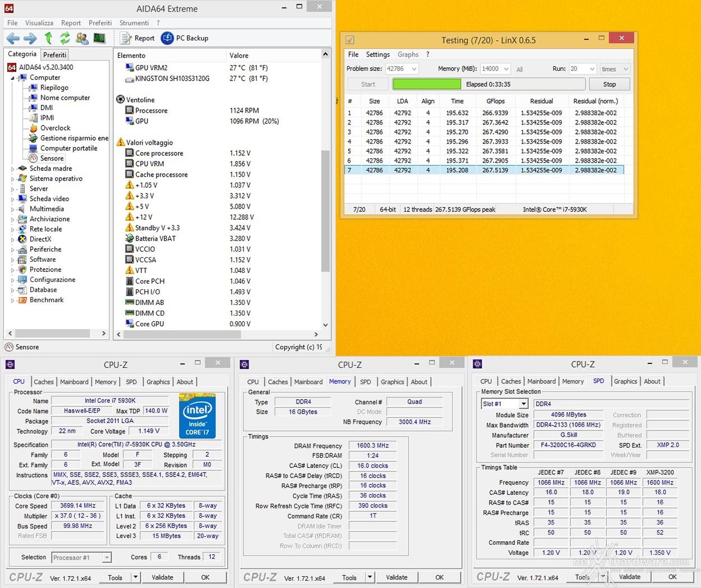
Task: Switch to the Preferiti tab in AIDA64
Action: [55, 54]
